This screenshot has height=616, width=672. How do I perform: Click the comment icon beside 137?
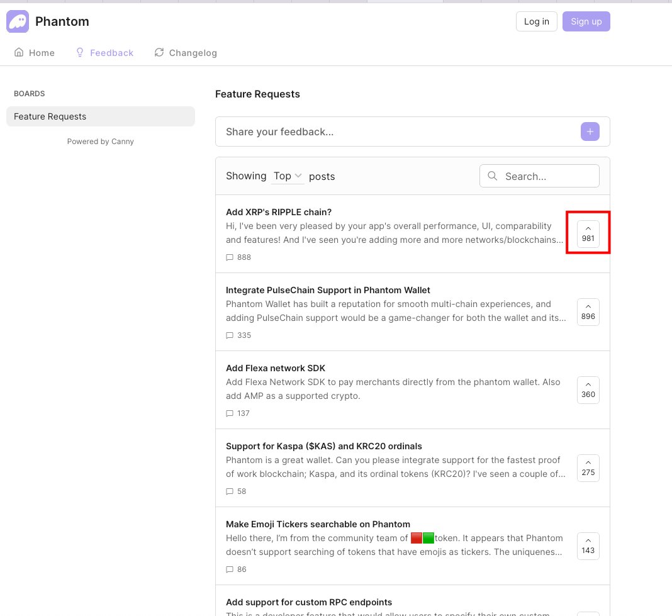(x=230, y=413)
